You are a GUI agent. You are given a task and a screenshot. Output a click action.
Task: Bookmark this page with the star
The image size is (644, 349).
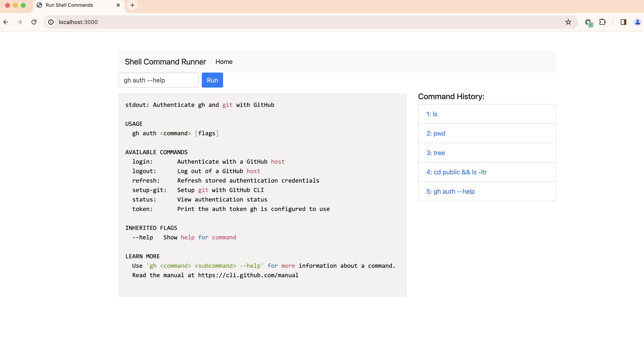568,22
